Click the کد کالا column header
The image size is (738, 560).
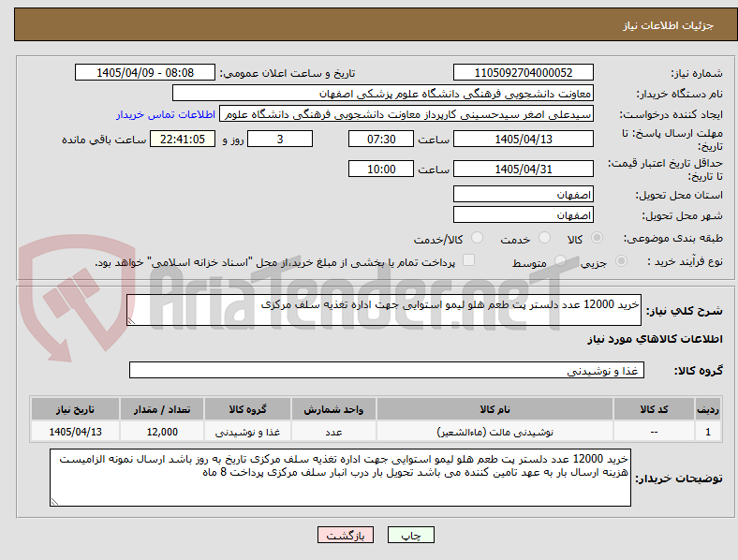tap(654, 409)
